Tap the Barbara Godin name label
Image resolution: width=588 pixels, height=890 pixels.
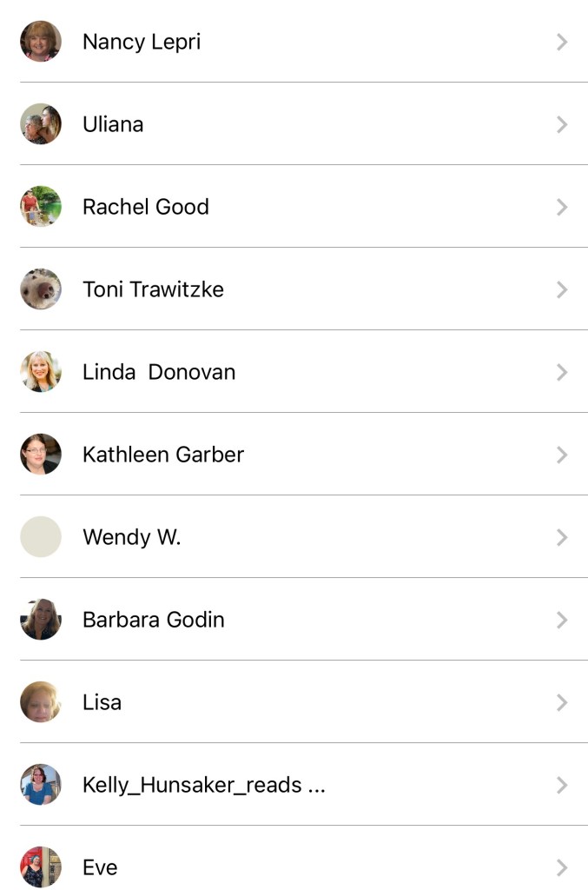pos(153,620)
